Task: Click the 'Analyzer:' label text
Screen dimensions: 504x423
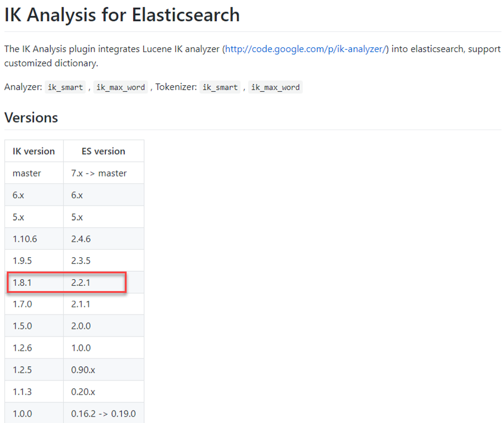Action: click(23, 87)
